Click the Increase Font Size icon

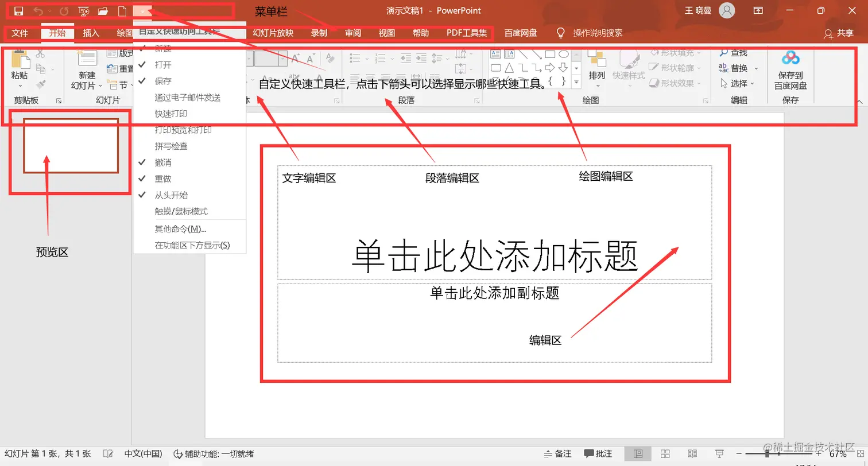pyautogui.click(x=295, y=58)
